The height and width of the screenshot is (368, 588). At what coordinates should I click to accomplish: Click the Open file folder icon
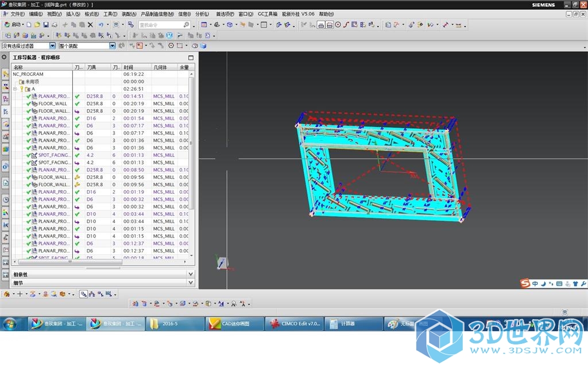pyautogui.click(x=37, y=25)
